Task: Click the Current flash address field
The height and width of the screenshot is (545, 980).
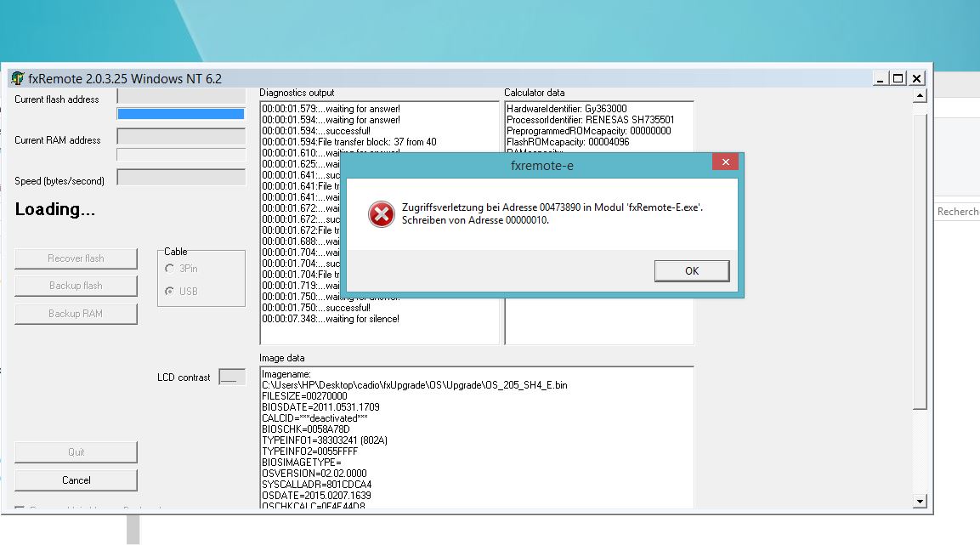Action: (181, 95)
